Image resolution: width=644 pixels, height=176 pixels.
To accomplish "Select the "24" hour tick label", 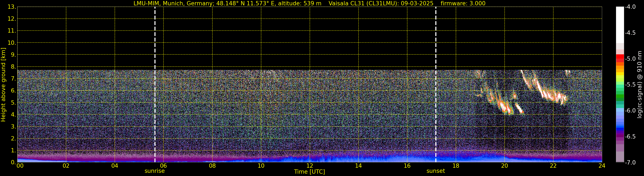I will (602, 166).
